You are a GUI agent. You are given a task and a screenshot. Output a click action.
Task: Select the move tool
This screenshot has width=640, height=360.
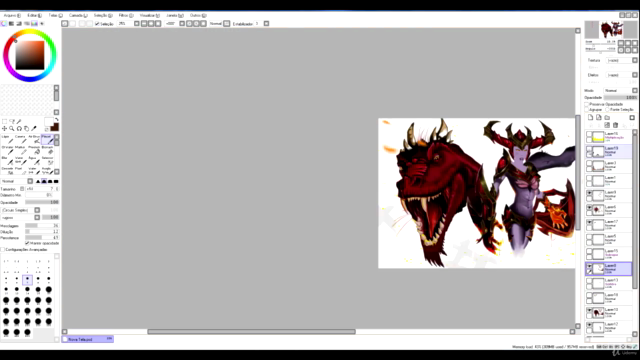click(x=4, y=129)
